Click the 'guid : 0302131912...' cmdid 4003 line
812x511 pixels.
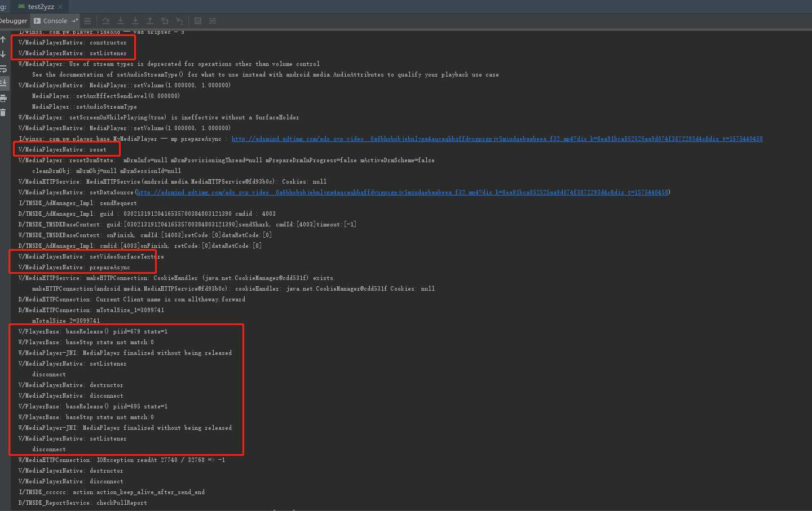click(x=147, y=214)
